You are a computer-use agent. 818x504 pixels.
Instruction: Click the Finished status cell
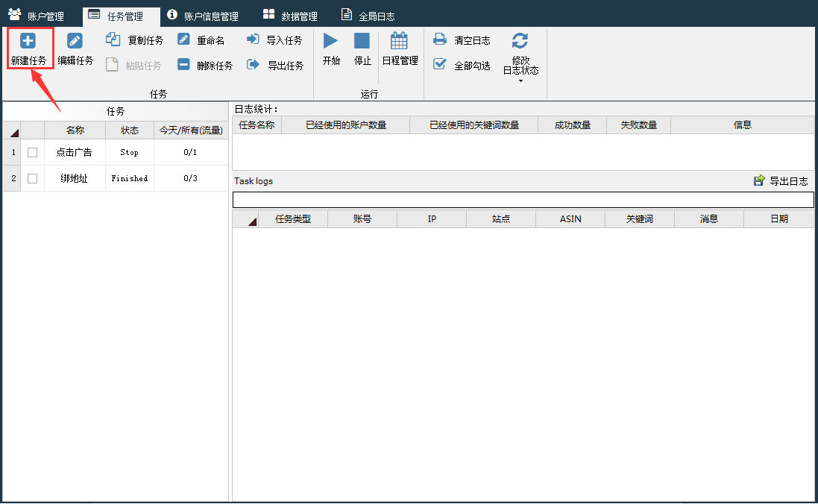point(130,178)
